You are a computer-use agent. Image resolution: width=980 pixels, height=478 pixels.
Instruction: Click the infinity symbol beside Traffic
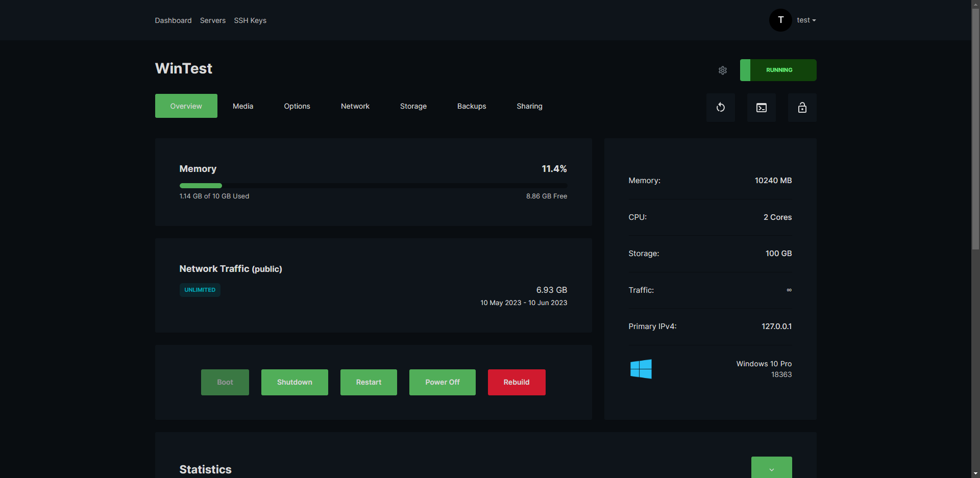(x=789, y=290)
